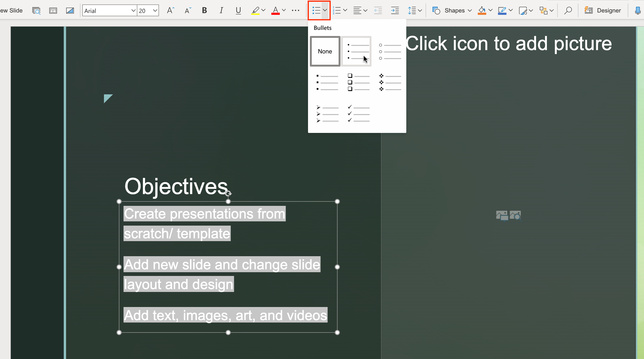Expand the font size 20 dropdown
Screen dimensions: 644x359
[155, 11]
